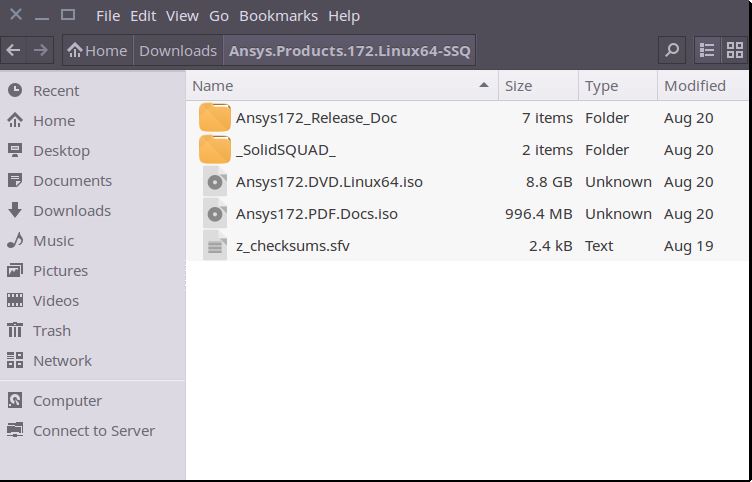
Task: Go forward with the right arrow button
Action: [41, 50]
